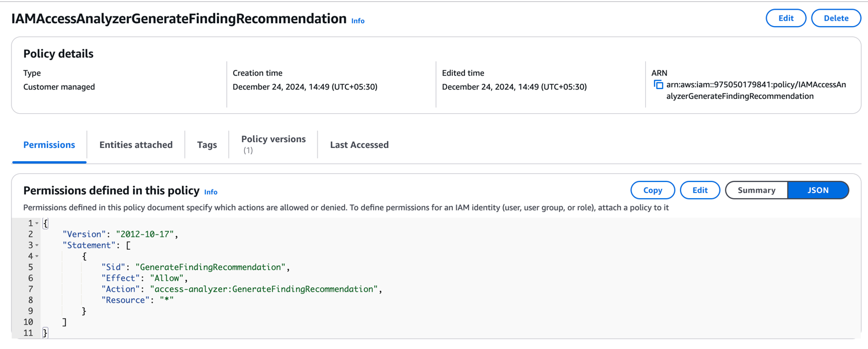Collapse the JSON fold arrow on line 1
Screen dimensions: 868x349
(37, 224)
